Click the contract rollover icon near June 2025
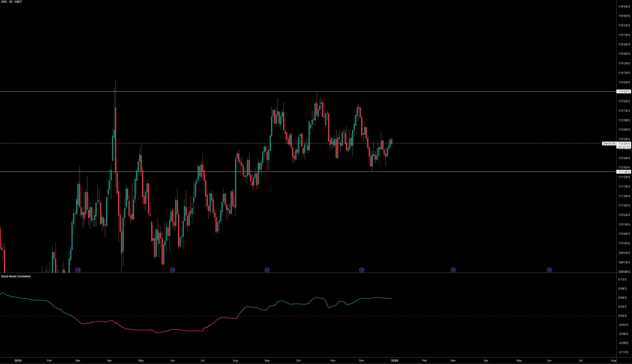This screenshot has width=632, height=364. tap(172, 270)
